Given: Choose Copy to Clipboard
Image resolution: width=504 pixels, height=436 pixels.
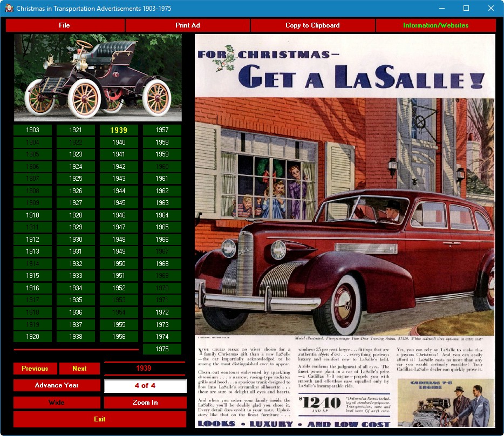Looking at the screenshot, I should [313, 25].
